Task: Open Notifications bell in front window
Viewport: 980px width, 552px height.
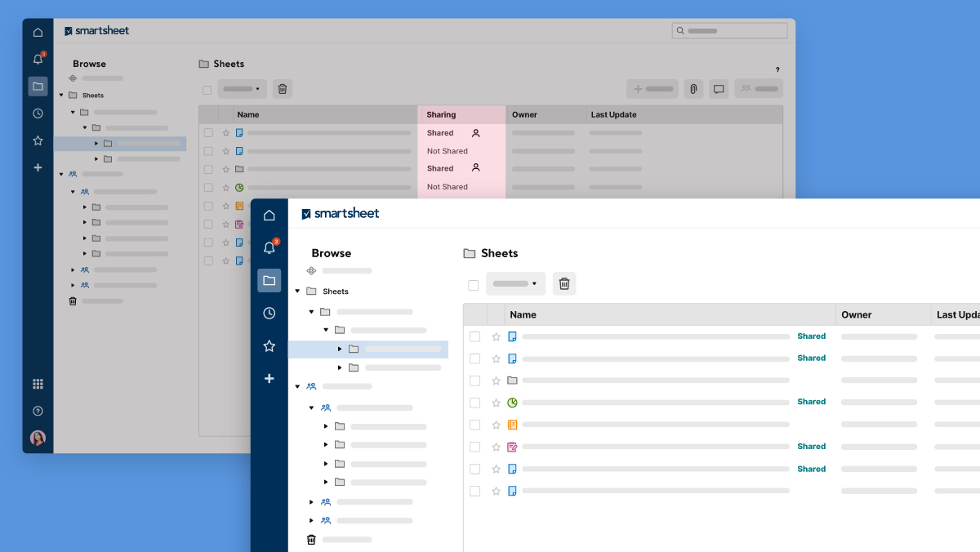Action: pyautogui.click(x=269, y=248)
